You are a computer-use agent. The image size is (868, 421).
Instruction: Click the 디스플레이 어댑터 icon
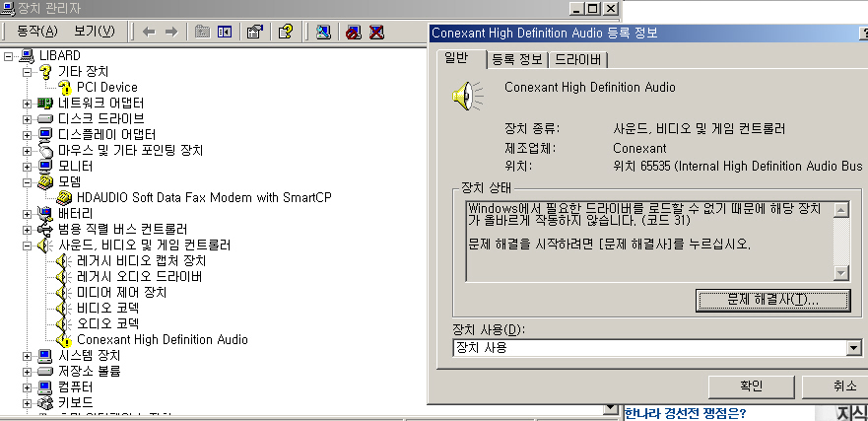45,135
